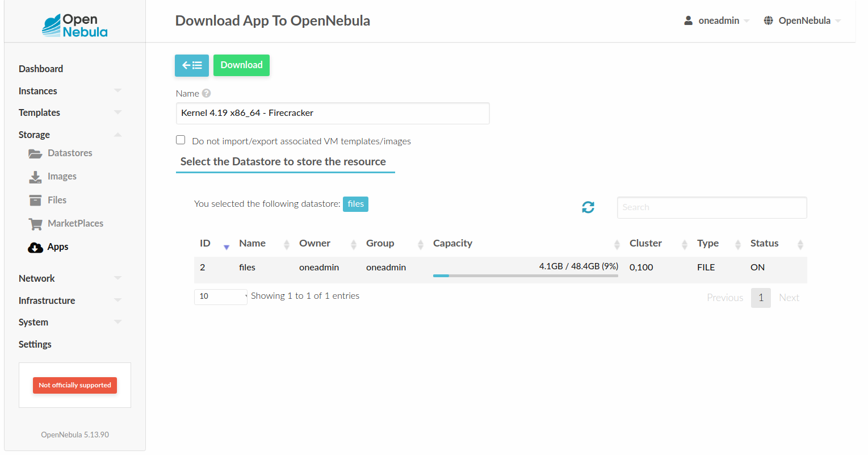Click the Next pagination link
Viewport: 868px width, 455px height.
789,298
